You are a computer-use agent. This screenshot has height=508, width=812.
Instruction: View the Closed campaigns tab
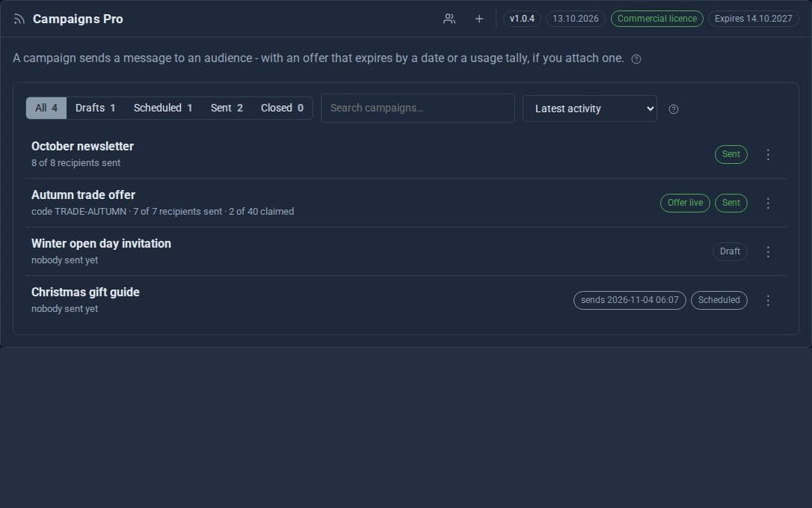[282, 108]
